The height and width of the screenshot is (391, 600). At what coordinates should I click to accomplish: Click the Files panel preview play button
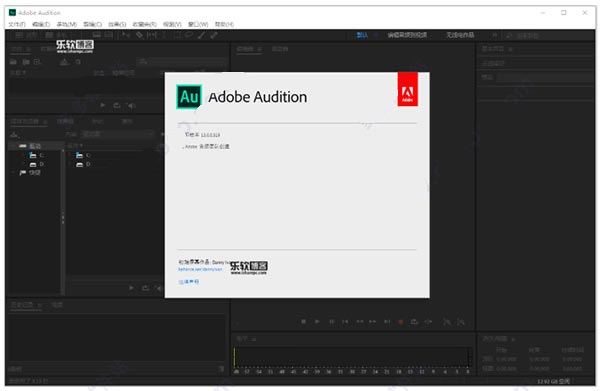coord(103,105)
